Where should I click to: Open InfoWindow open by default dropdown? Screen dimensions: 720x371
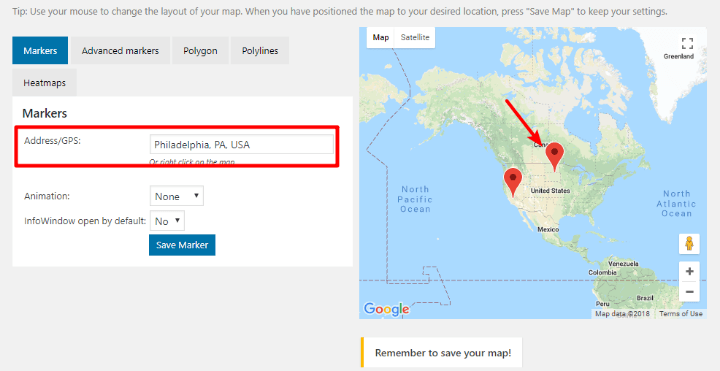pyautogui.click(x=167, y=221)
